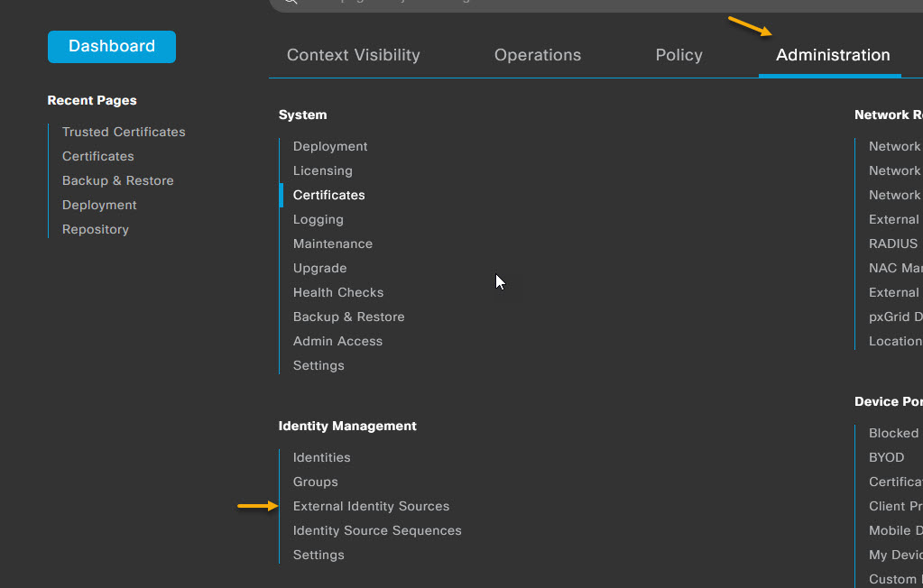Open Settings under System
Viewport: 923px width, 588px height.
pyautogui.click(x=318, y=365)
